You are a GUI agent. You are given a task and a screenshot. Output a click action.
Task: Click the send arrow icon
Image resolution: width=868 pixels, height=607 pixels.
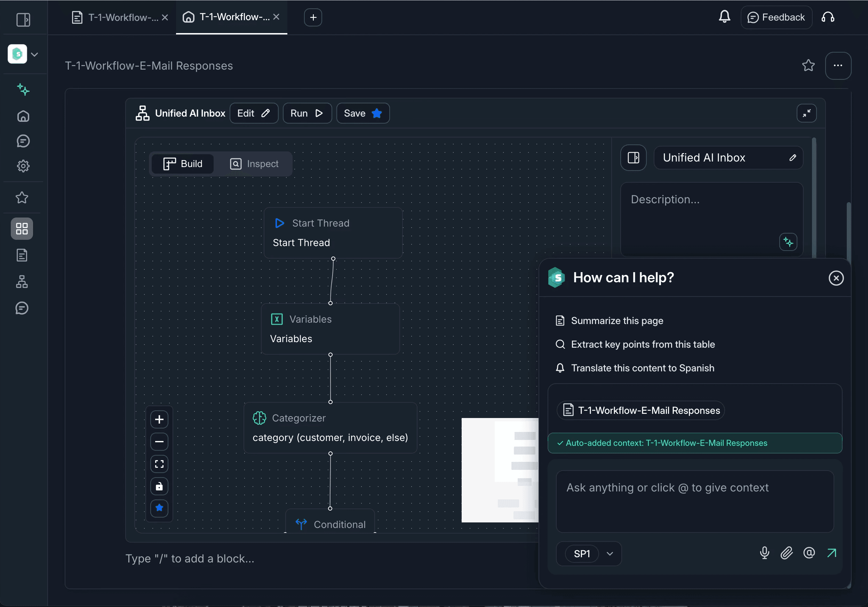click(x=831, y=553)
